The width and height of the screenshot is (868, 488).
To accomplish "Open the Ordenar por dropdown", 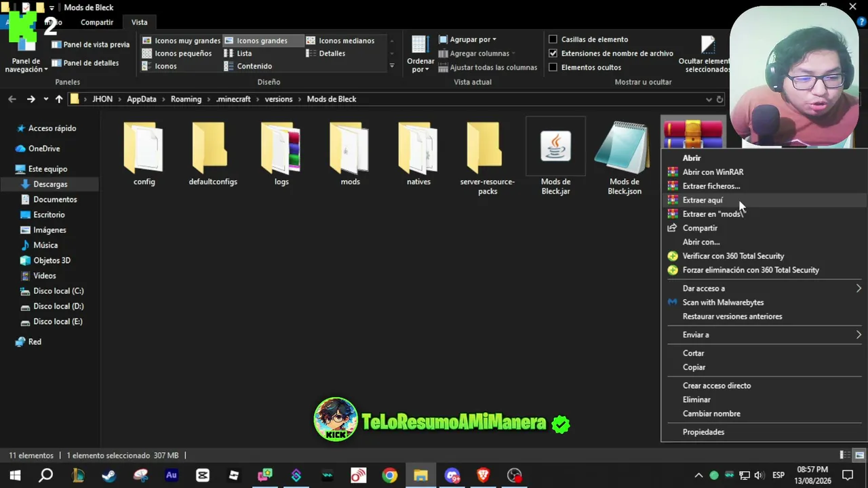I will pyautogui.click(x=420, y=54).
